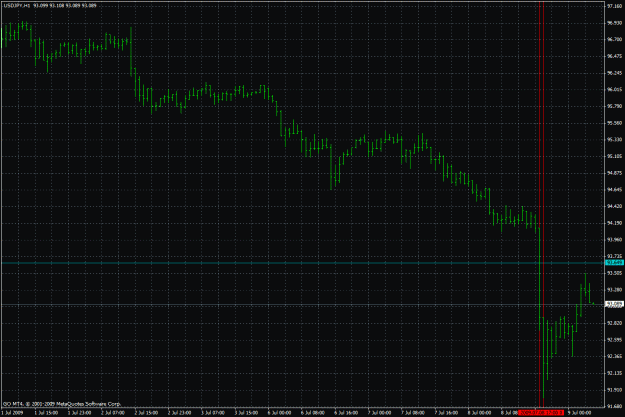
Task: Click the 96.015 price axis value
Action: click(x=614, y=89)
